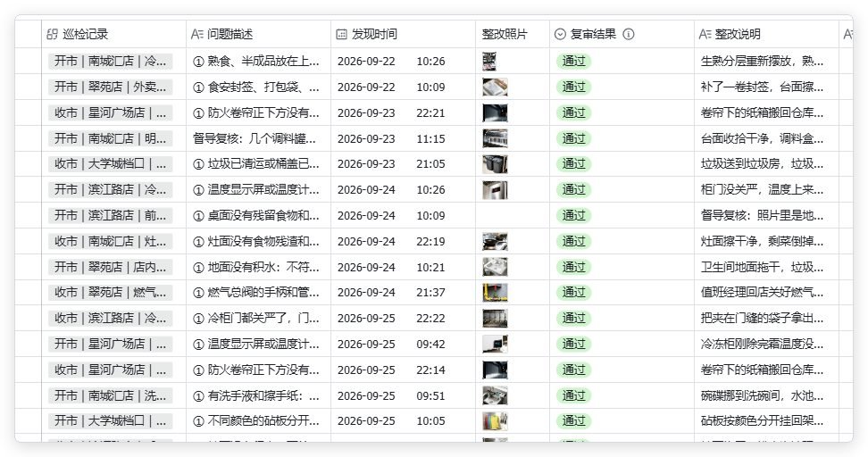Click 通过 tag in the 2026-09-24 10:09 row
This screenshot has height=457, width=868.
click(x=573, y=216)
